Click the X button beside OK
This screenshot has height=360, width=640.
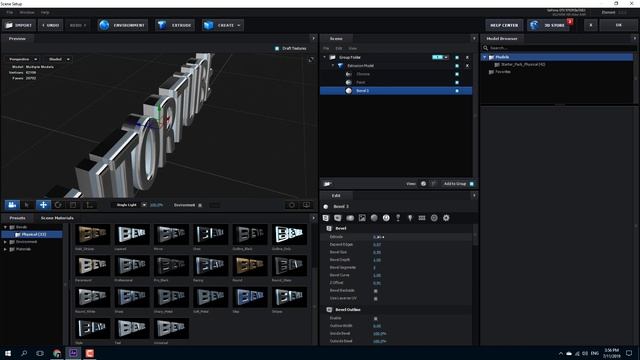coord(591,25)
